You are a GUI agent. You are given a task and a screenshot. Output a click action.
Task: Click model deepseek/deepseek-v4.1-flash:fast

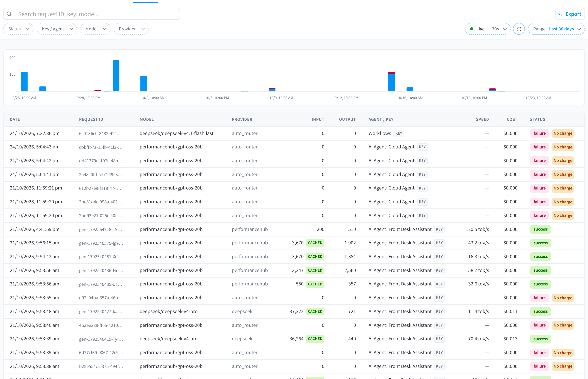click(176, 133)
